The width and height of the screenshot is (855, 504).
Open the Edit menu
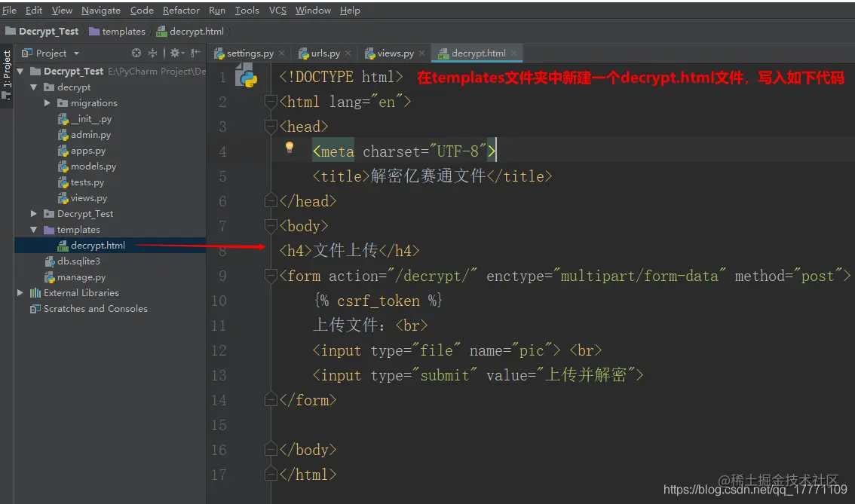click(34, 11)
